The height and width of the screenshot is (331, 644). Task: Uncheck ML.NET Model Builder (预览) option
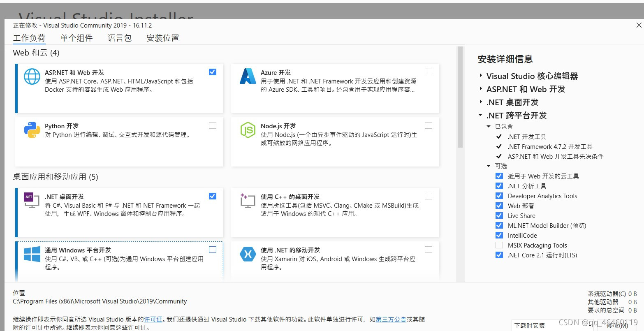click(x=499, y=225)
